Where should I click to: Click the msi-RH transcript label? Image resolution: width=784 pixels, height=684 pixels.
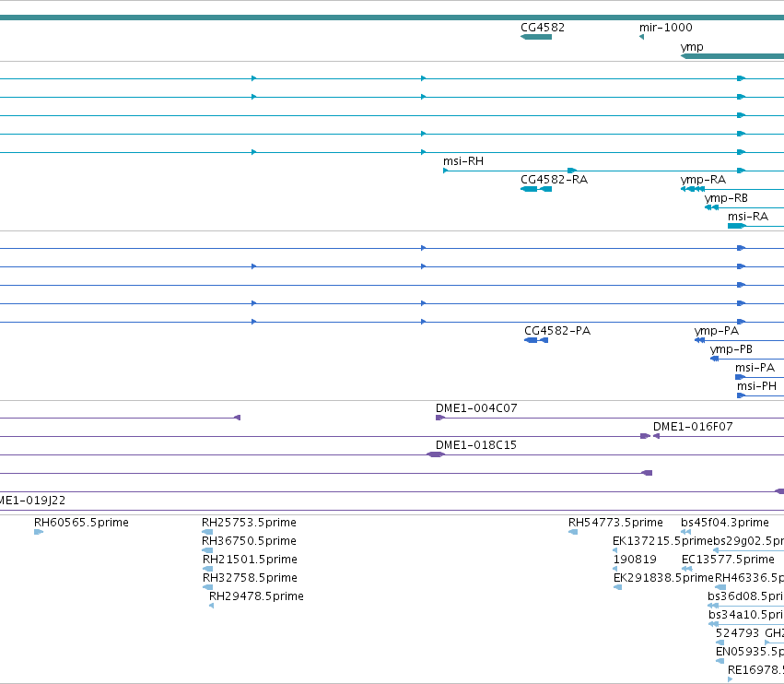tap(463, 161)
